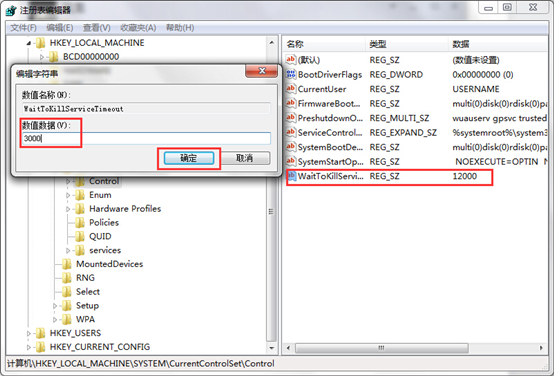The height and width of the screenshot is (376, 554).
Task: Select the HKEY_LOCAL_MACHINE folder icon
Action: click(40, 43)
